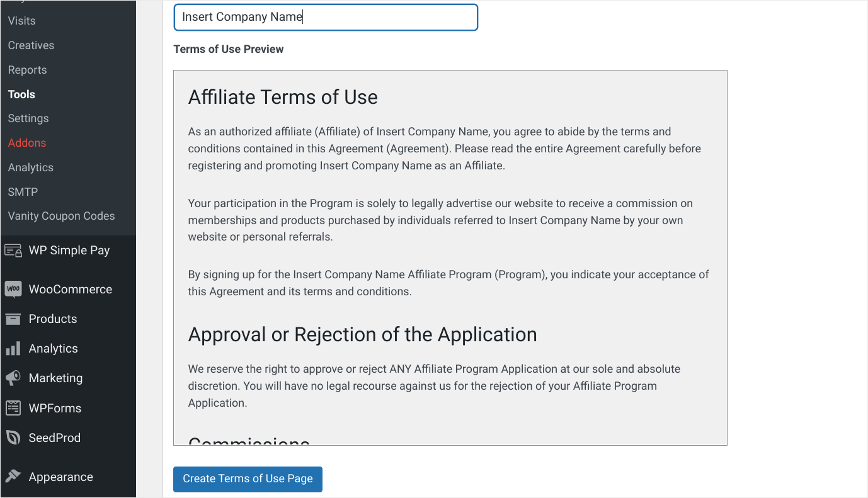The image size is (868, 498).
Task: Click the WP Simple Pay icon
Action: click(13, 251)
